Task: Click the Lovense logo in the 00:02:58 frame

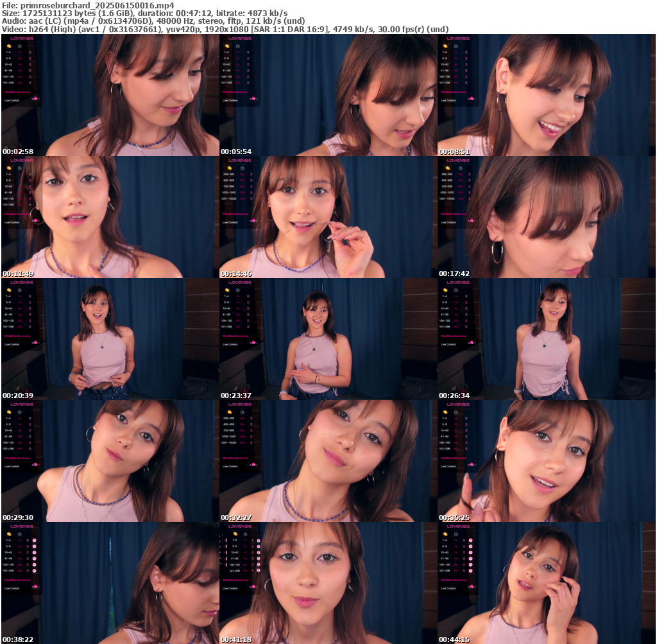Action: pos(22,39)
